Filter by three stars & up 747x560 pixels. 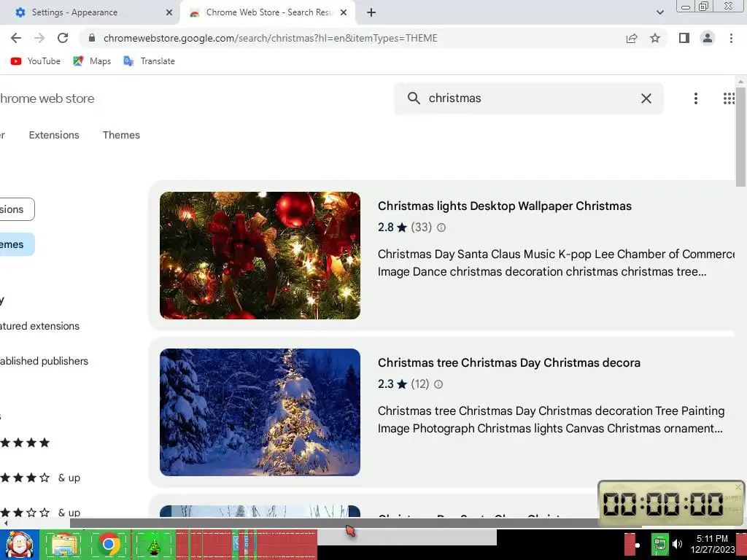[40, 513]
